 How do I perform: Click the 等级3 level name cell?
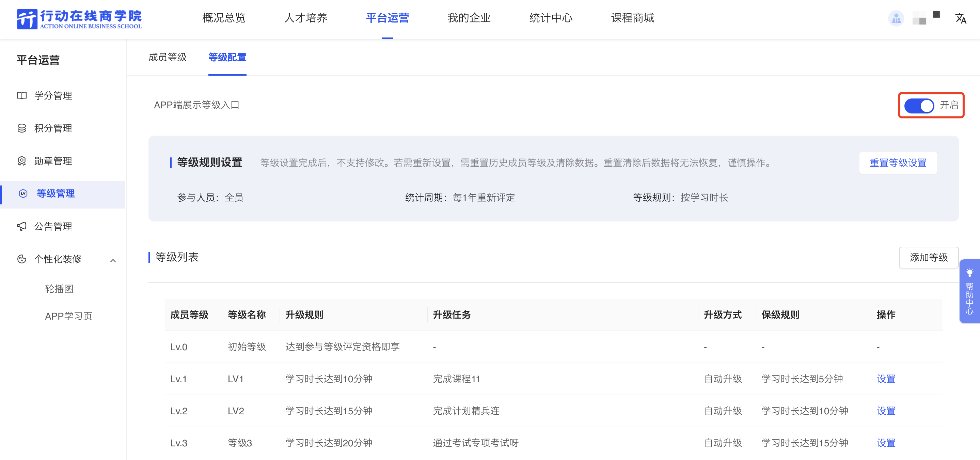coord(240,443)
